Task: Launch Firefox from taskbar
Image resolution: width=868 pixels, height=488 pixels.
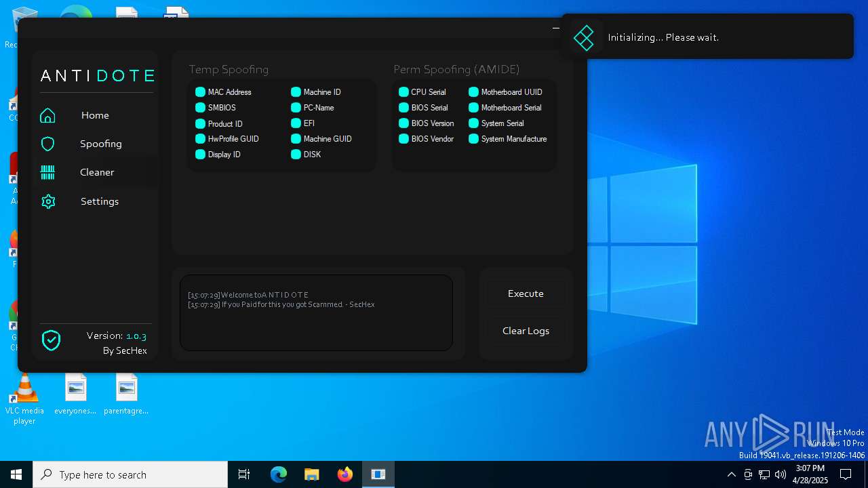Action: click(344, 474)
